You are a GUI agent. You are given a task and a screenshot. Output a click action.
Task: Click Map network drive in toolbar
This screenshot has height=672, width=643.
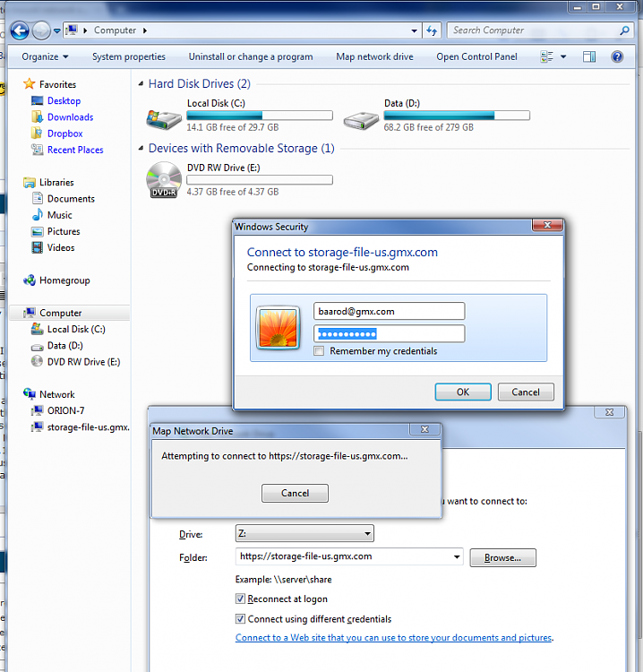pyautogui.click(x=374, y=56)
